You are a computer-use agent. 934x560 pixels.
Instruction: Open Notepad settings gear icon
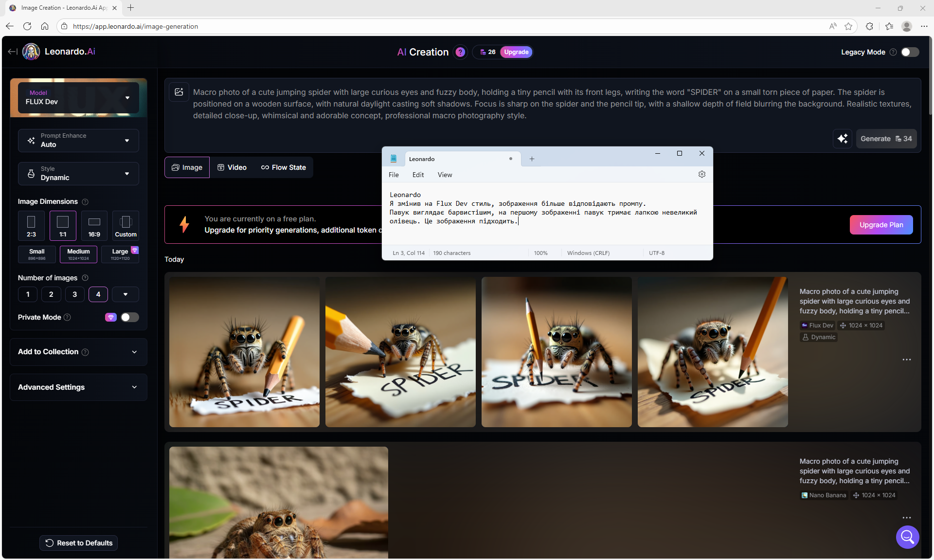[702, 175]
